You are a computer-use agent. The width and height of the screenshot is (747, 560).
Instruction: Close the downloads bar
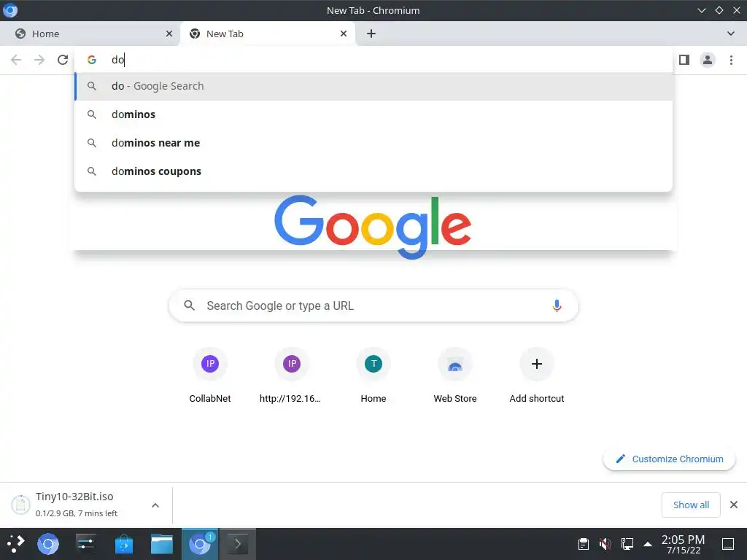(x=734, y=505)
